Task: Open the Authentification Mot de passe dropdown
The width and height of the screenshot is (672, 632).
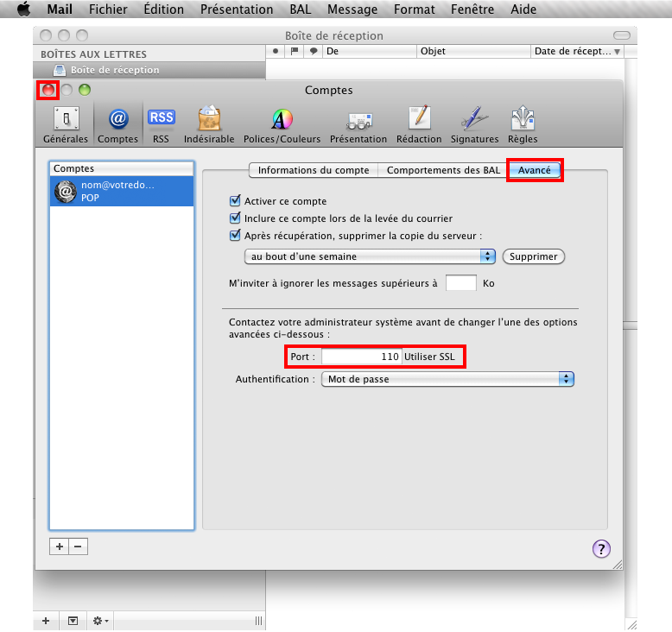Action: tap(447, 379)
